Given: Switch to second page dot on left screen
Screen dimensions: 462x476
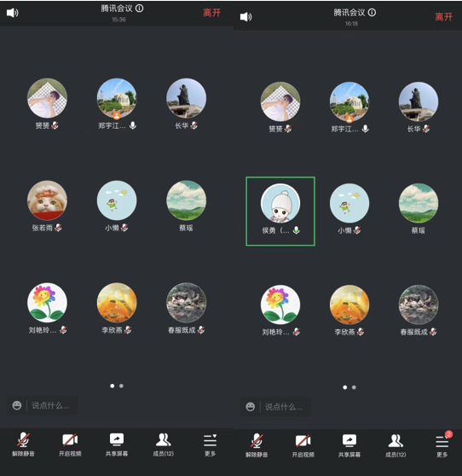Looking at the screenshot, I should tap(121, 386).
